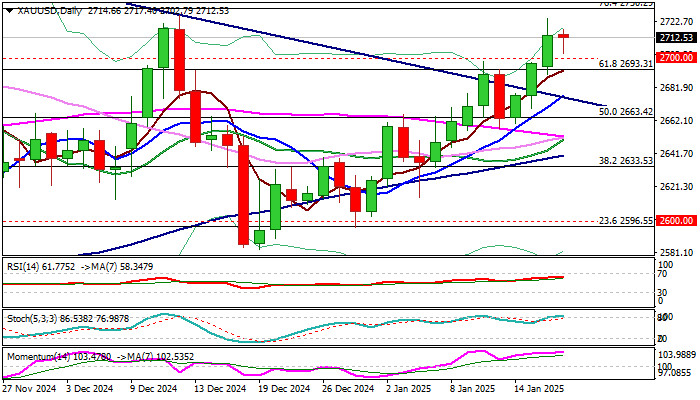The image size is (700, 400).
Task: Click the 2581.10 price scale value
Action: coord(676,253)
